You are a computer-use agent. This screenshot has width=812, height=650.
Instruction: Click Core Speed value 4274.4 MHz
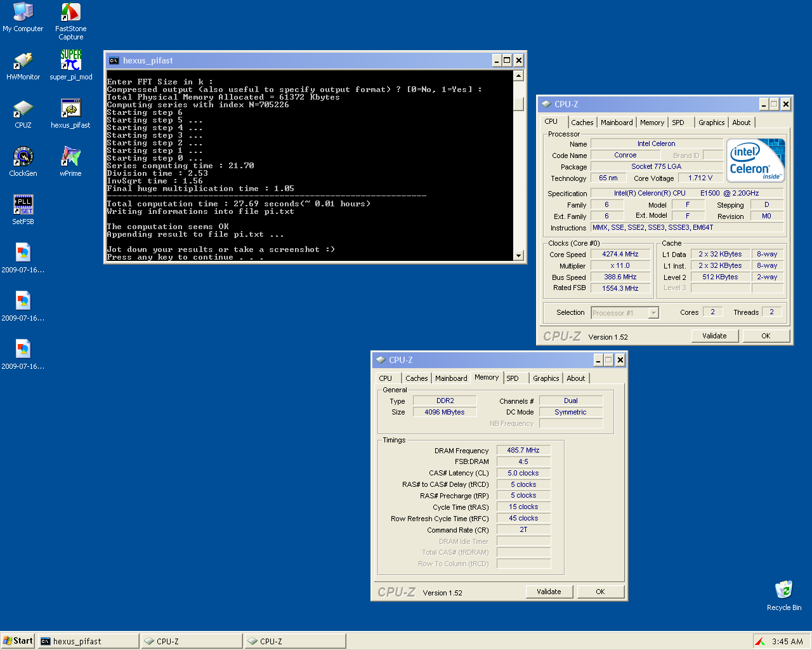[x=620, y=254]
